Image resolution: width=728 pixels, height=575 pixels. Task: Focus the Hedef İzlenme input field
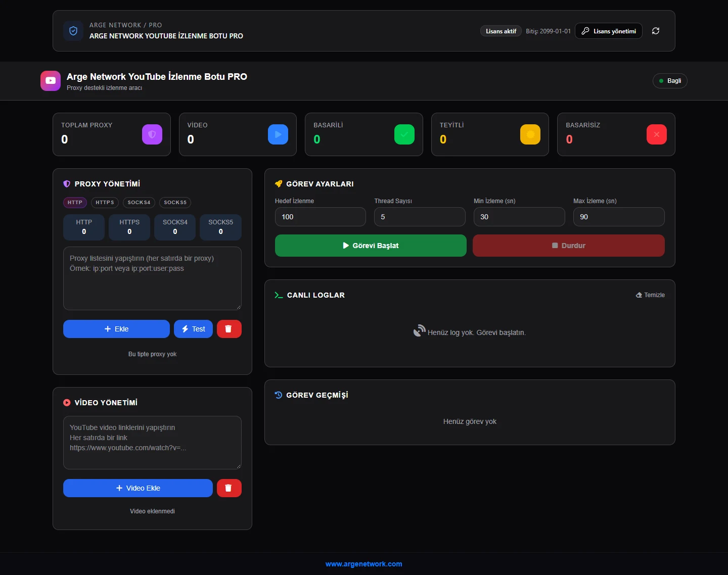pos(321,217)
